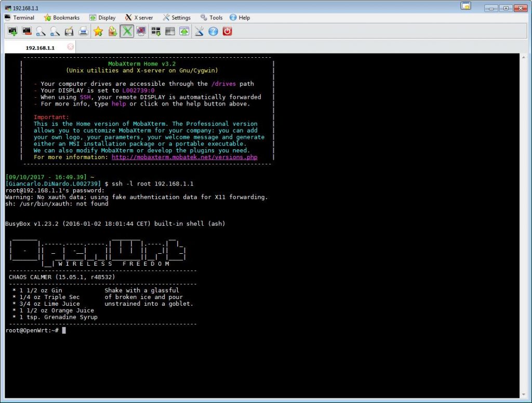Start a new session with the session icon
532x403 pixels.
click(13, 31)
